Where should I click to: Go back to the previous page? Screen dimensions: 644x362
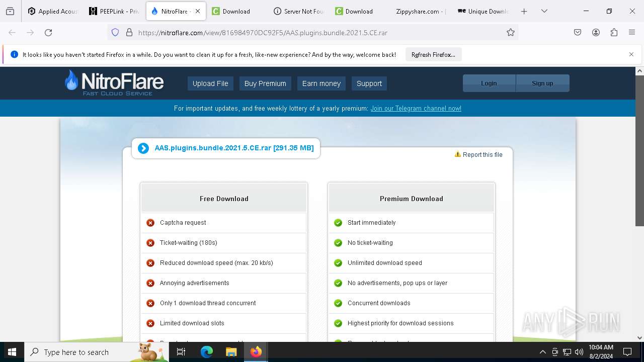point(12,32)
